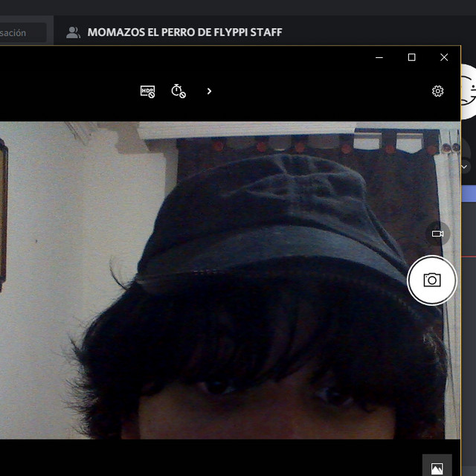Select the blue highlighted row in Discord panel
Viewport: 476px width, 476px height.
[x=469, y=193]
